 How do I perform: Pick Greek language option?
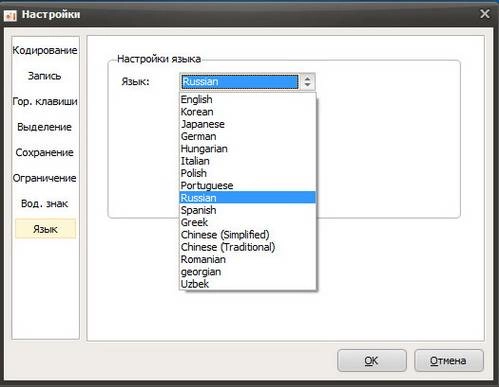[248, 222]
